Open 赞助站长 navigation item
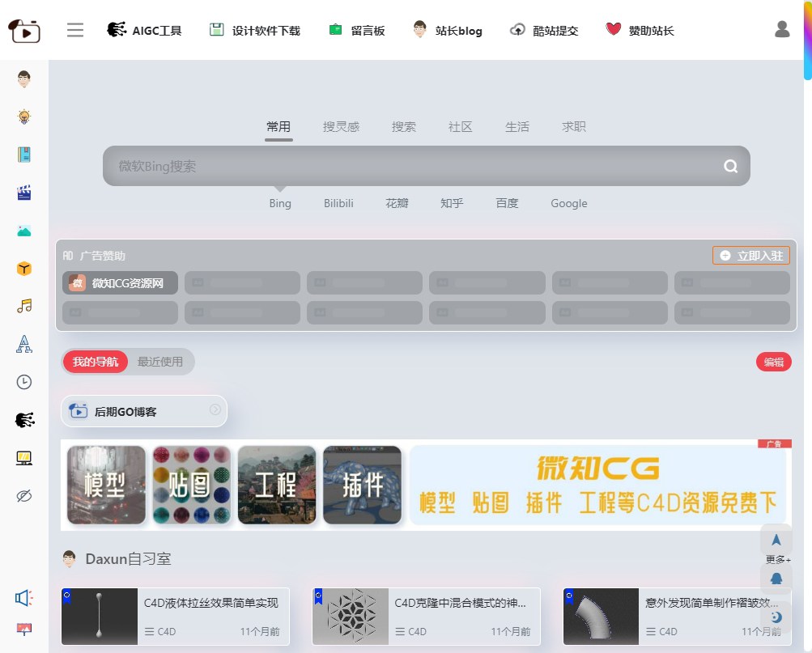Image resolution: width=812 pixels, height=653 pixels. tap(640, 30)
